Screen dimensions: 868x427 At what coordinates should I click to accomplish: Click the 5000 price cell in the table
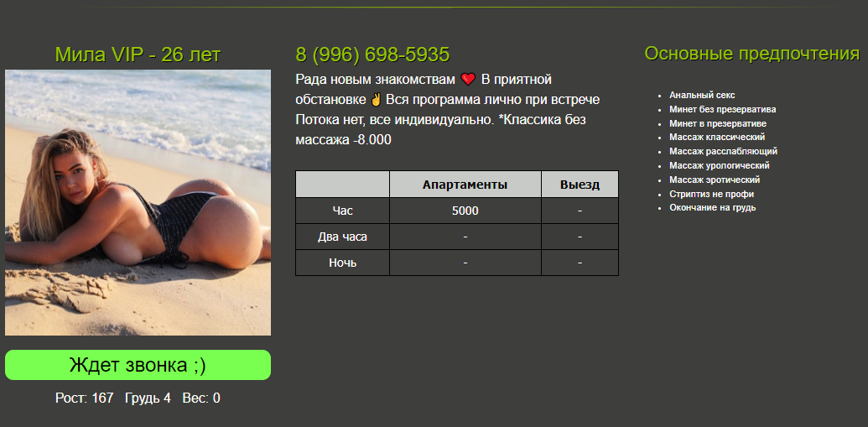(x=465, y=211)
